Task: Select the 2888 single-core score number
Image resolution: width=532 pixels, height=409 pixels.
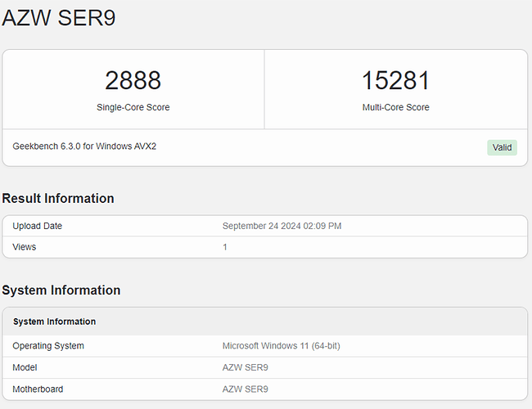Action: (133, 80)
